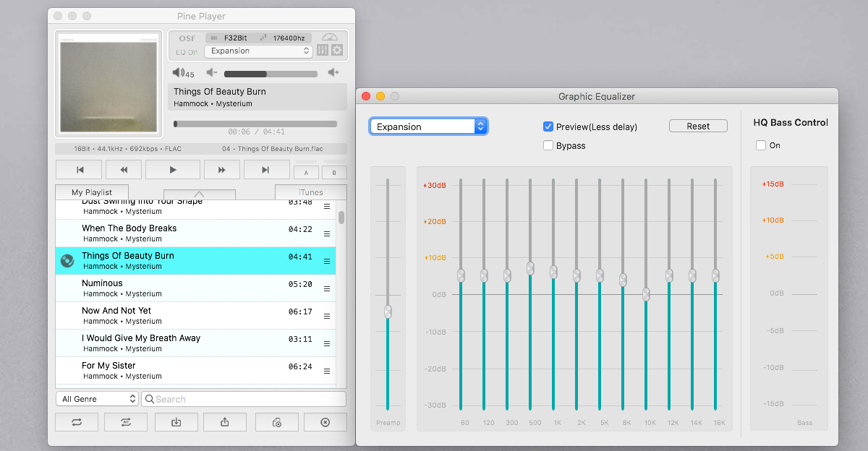Open the equalizer from the player header
Viewport: 868px width, 451px height.
(x=323, y=51)
